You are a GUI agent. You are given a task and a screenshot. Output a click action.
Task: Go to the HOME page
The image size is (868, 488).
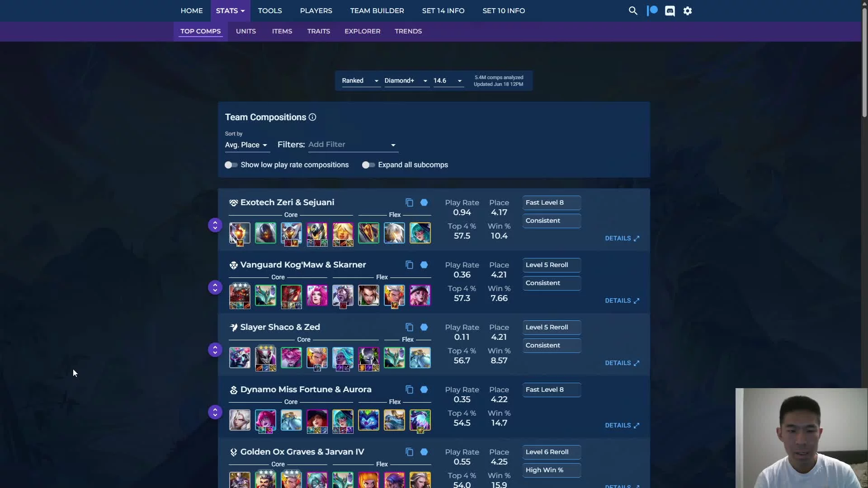(192, 11)
